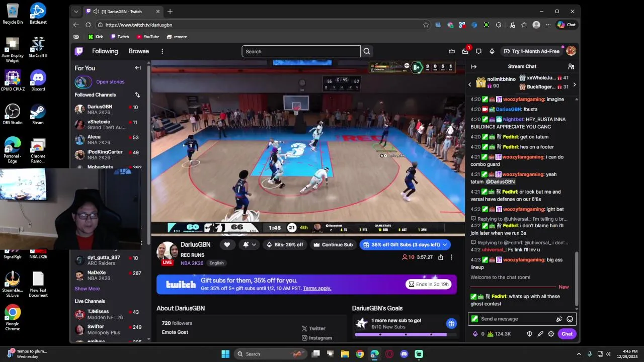This screenshot has height=362, width=644.
Task: Open Discord from the taskbar
Action: (404, 354)
